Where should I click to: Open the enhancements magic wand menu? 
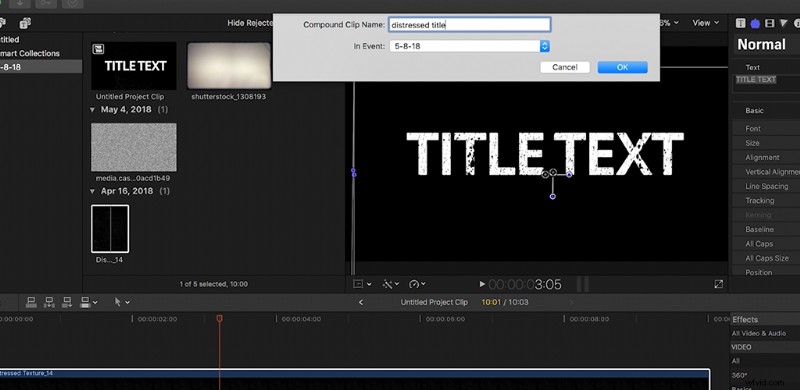pos(391,284)
